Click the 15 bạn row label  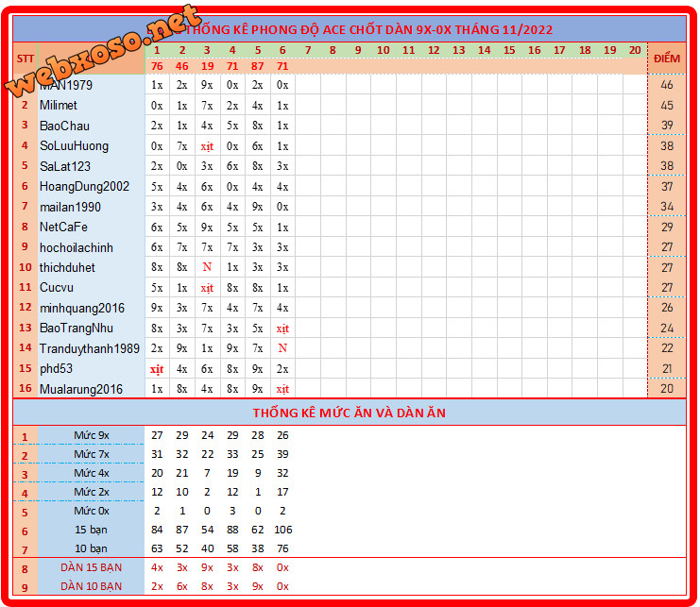point(91,530)
